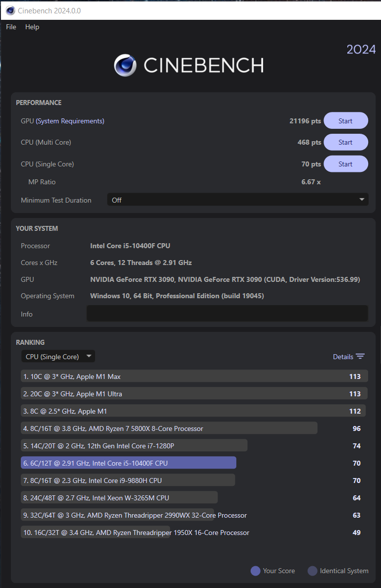Click the PERFORMANCE section heading

click(39, 103)
